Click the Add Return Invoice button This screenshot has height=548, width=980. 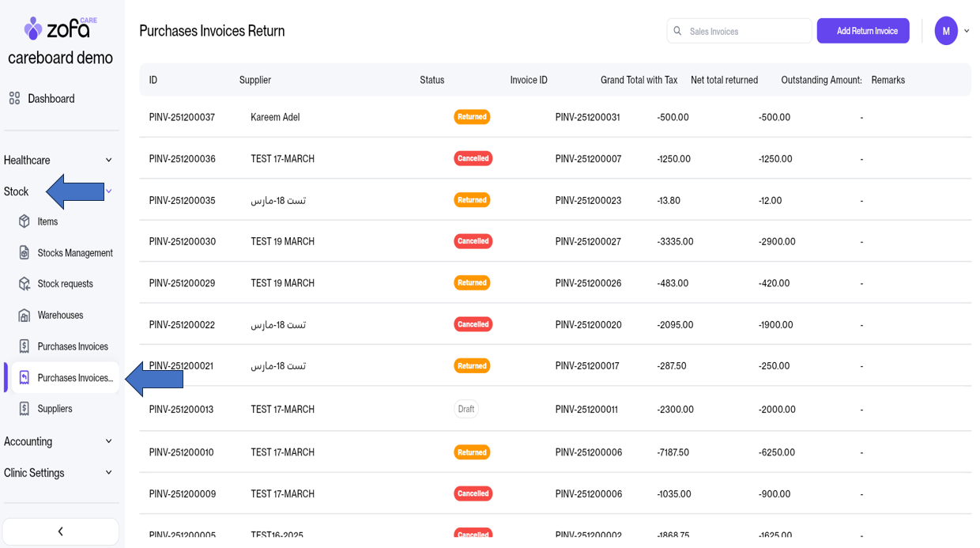pos(863,32)
